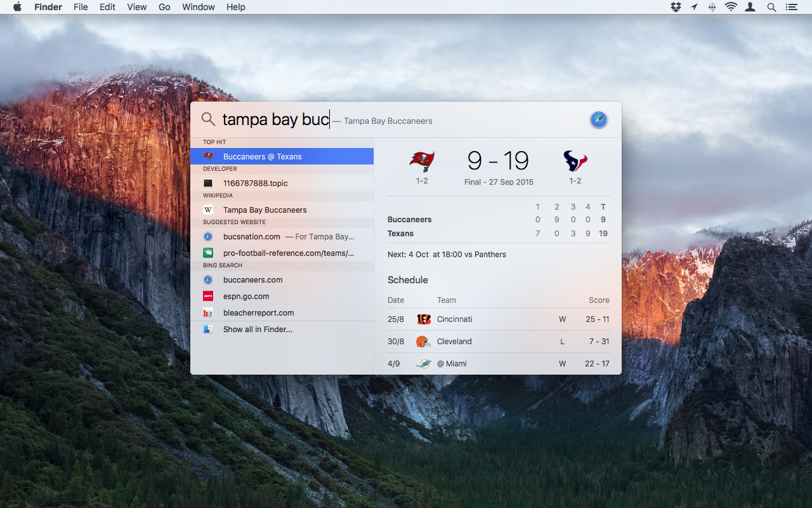Click Safari icon beside bucsnation.com

208,236
